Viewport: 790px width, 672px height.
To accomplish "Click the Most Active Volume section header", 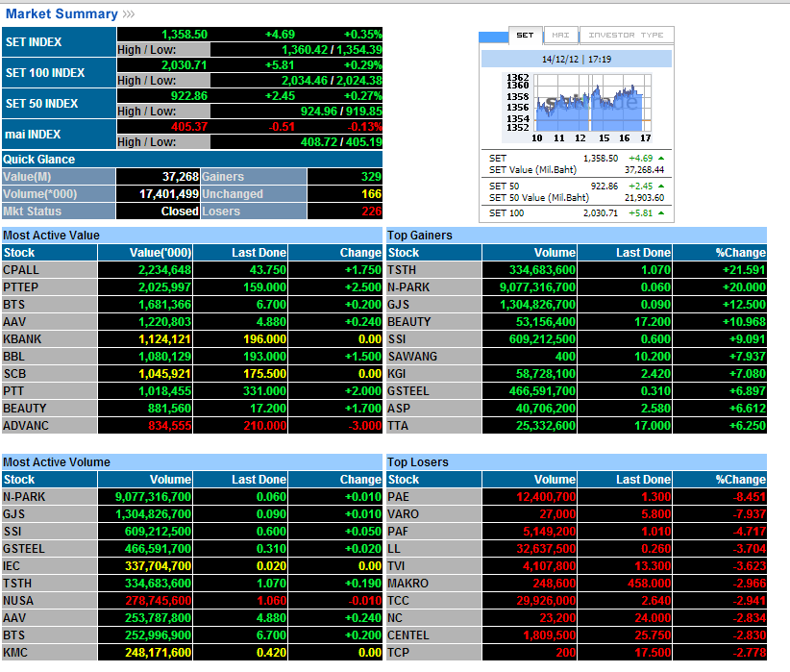I will [x=192, y=461].
